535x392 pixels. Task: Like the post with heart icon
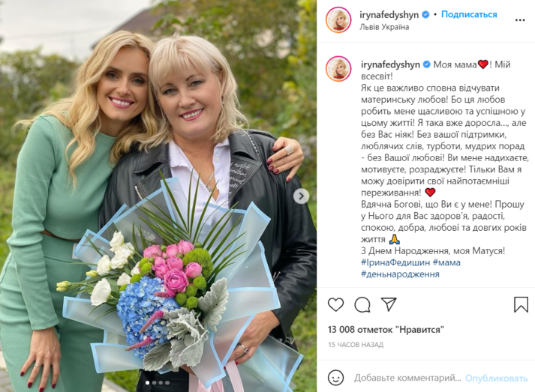pos(335,304)
